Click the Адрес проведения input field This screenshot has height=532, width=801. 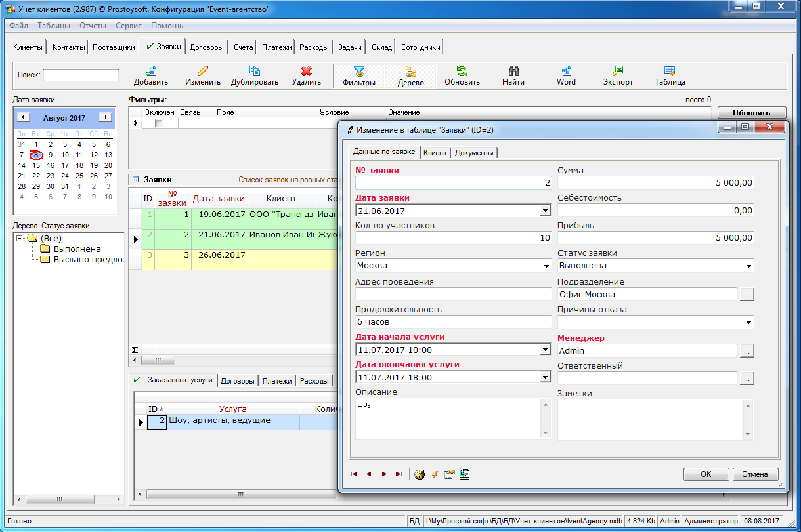[x=453, y=295]
